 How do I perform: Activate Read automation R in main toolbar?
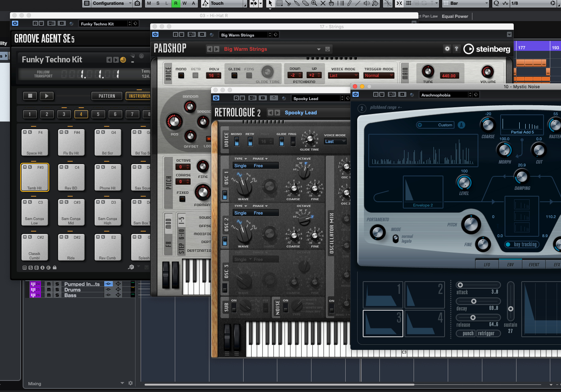(176, 3)
